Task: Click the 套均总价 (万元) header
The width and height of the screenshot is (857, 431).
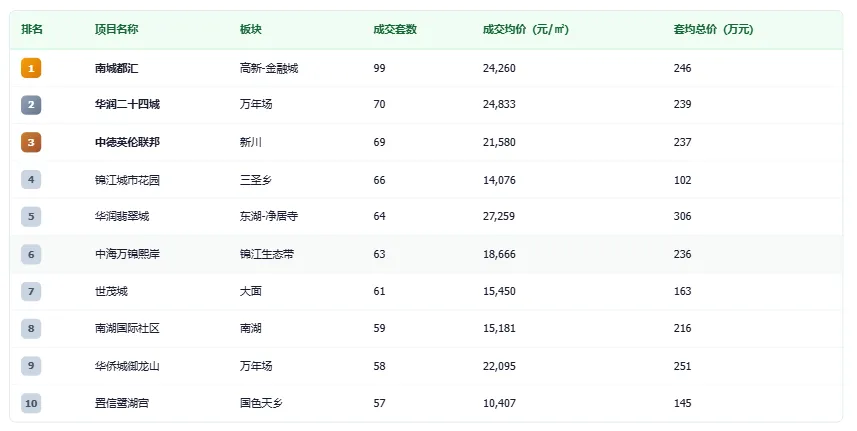Action: point(713,29)
